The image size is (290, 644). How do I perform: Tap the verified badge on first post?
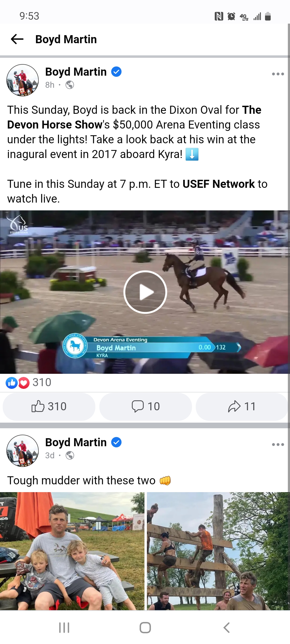116,72
